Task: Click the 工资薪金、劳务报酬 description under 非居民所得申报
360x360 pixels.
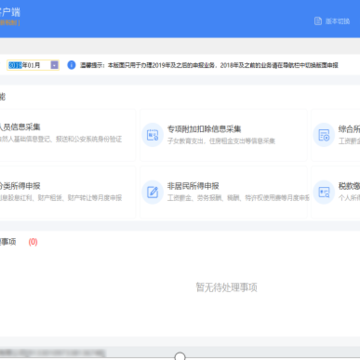Action: coord(238,198)
